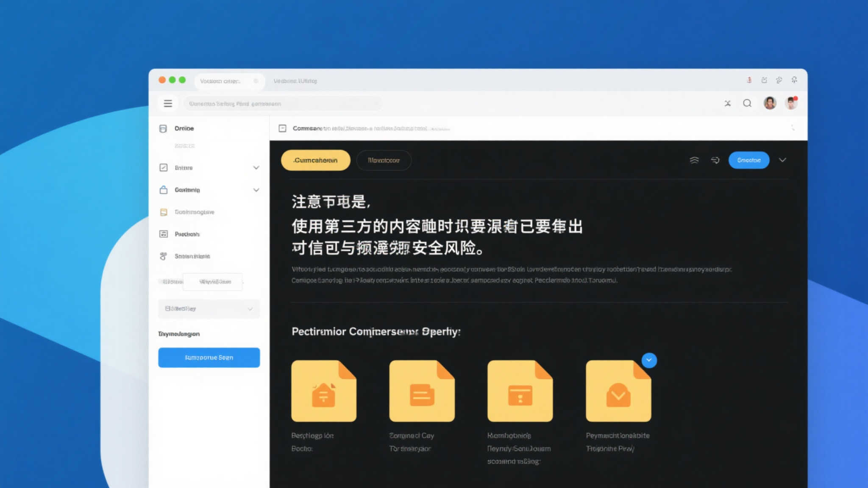Expand the Gaming section in the sidebar
Image resolution: width=868 pixels, height=488 pixels.
click(x=256, y=190)
